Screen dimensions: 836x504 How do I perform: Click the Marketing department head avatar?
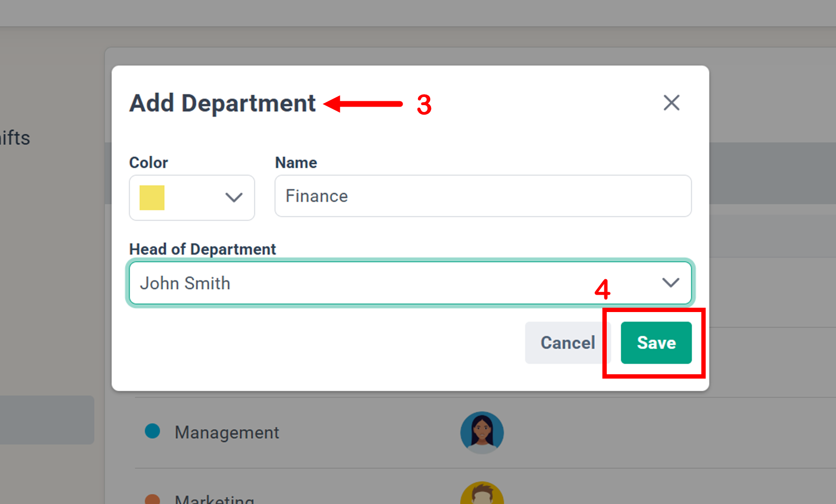pos(482,494)
